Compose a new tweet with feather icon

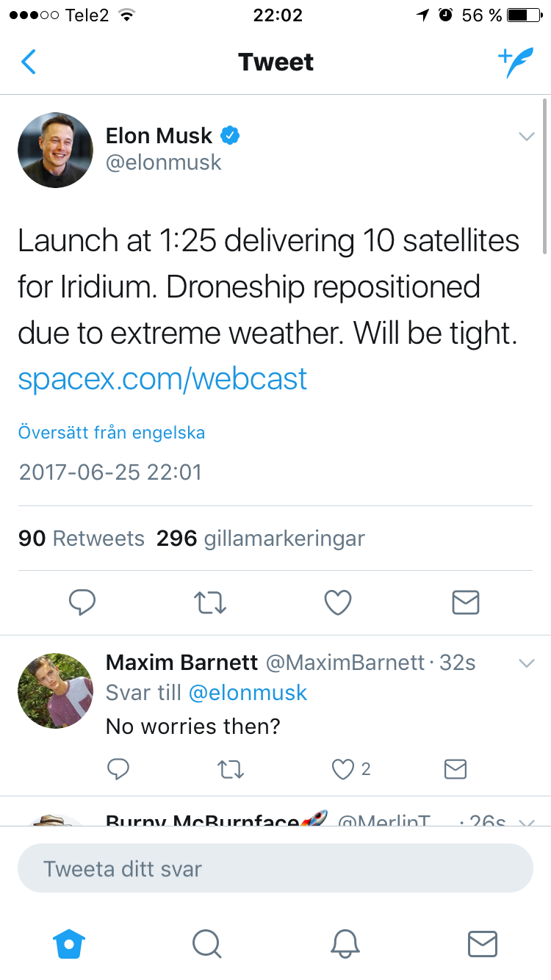[x=516, y=63]
